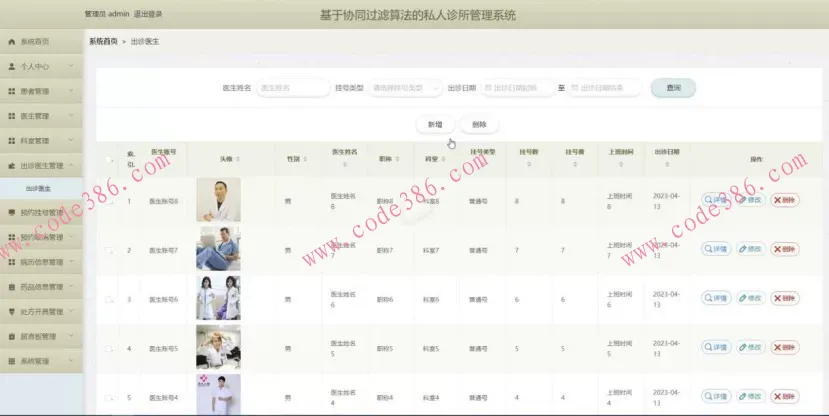Tick checkbox for row 医生账号6
This screenshot has height=416, width=829.
tap(109, 300)
